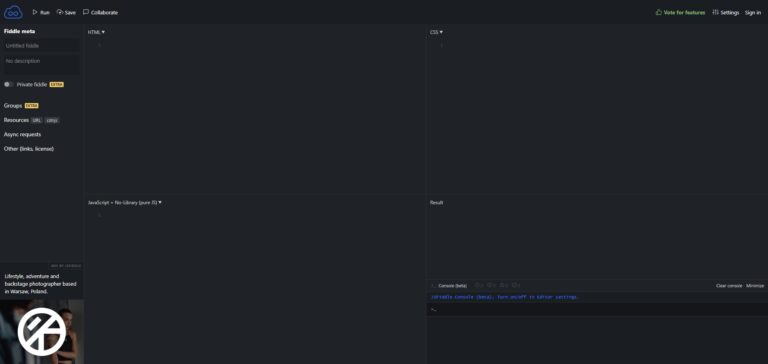Minimize the console panel

[x=755, y=286]
